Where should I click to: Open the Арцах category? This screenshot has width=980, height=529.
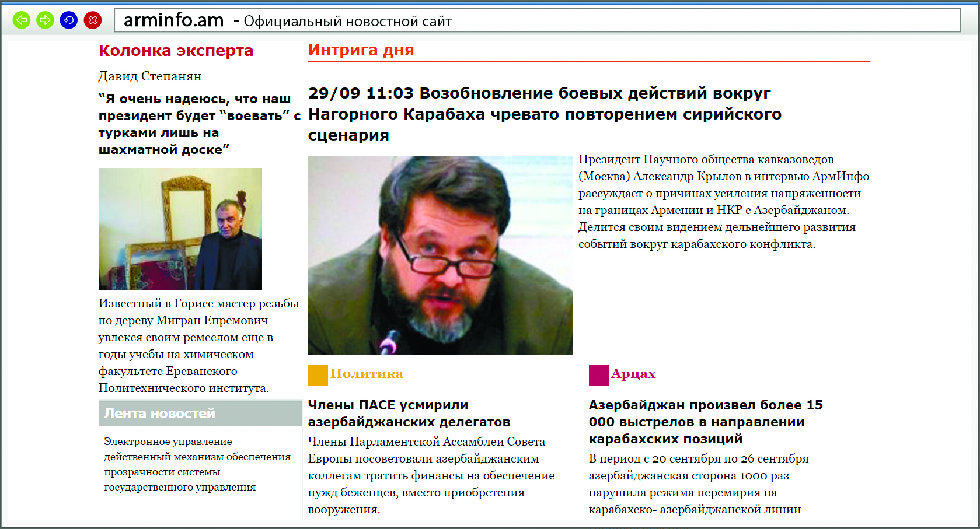633,374
